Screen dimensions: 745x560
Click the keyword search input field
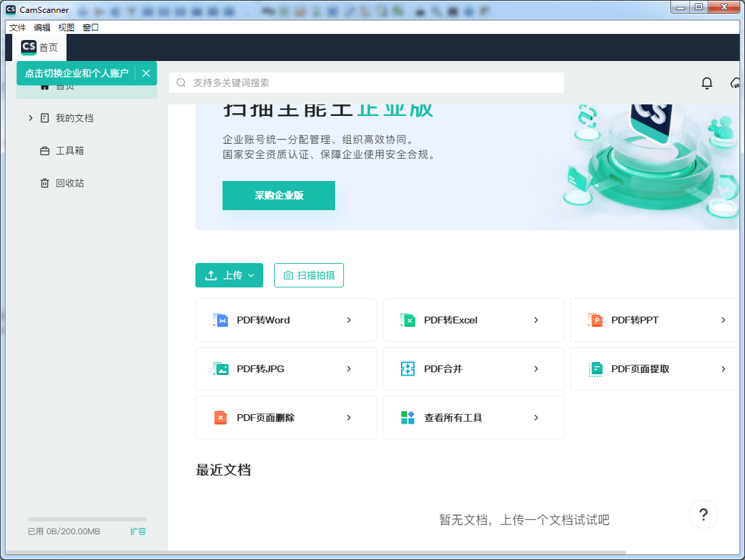[x=366, y=82]
